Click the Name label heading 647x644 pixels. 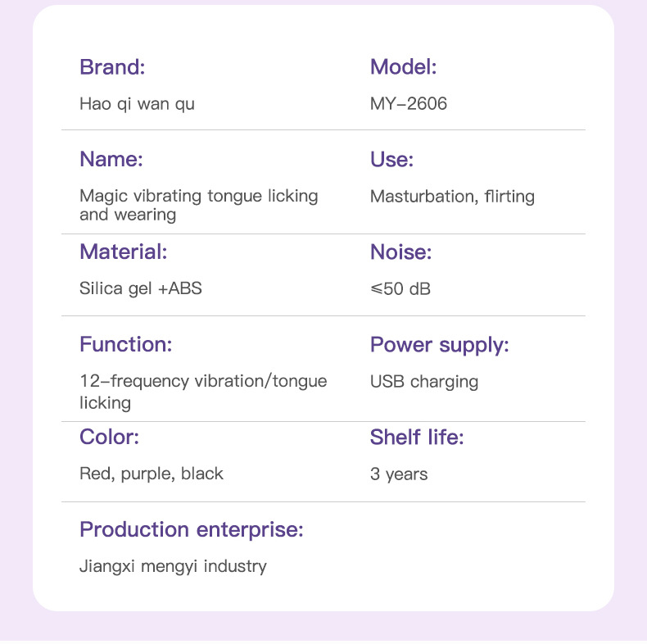coord(111,159)
